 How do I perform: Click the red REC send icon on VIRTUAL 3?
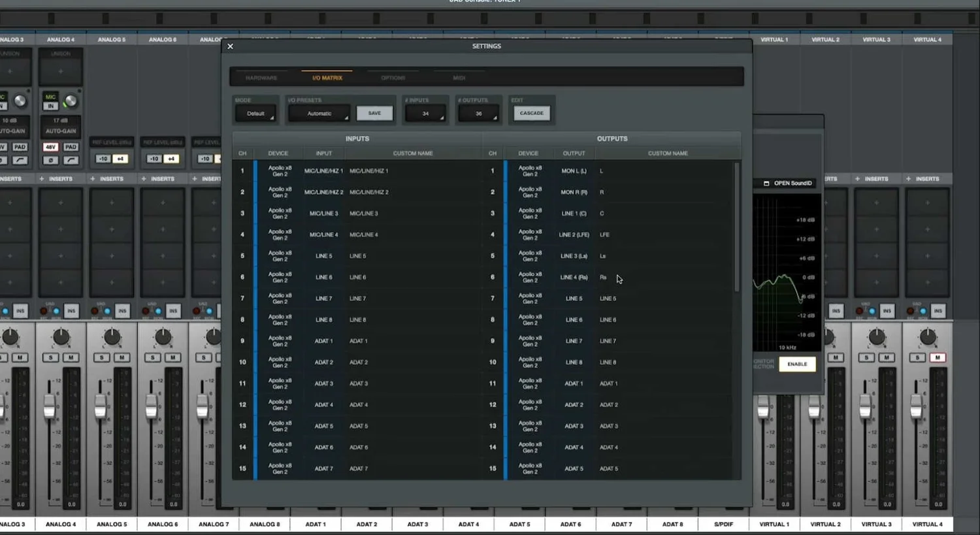point(859,311)
